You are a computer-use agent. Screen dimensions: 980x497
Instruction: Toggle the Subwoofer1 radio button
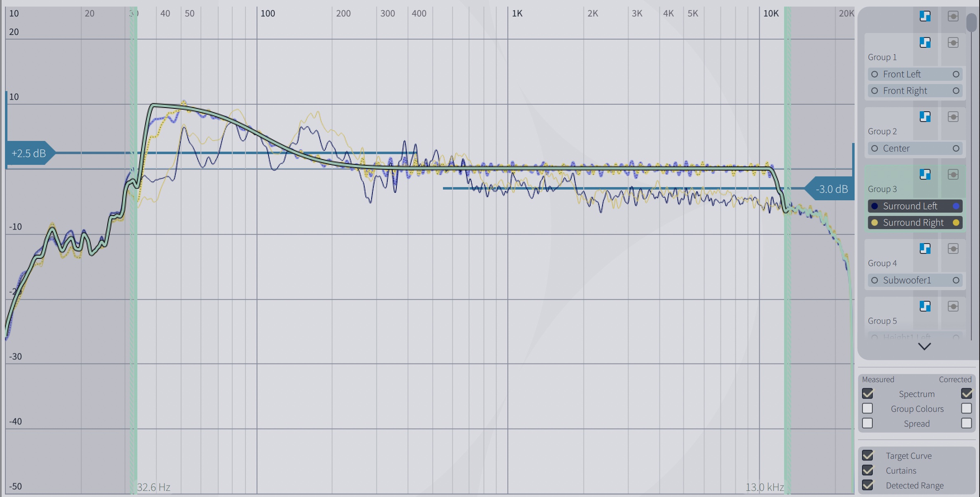tap(874, 279)
